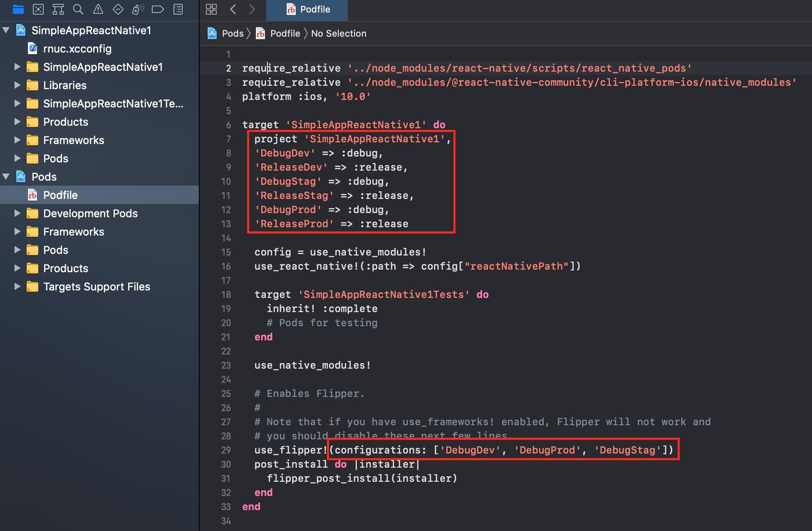Image resolution: width=812 pixels, height=531 pixels.
Task: Expand the SimpleAppReactNative1Te... group
Action: point(17,103)
